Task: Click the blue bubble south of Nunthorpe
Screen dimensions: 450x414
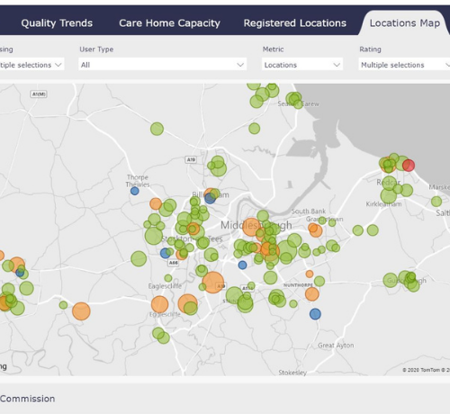Action: 315,314
